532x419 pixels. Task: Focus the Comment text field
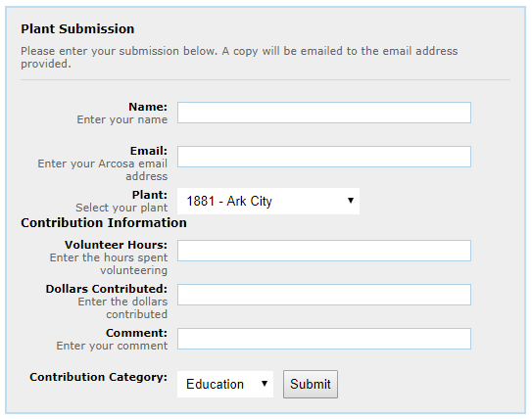point(324,339)
